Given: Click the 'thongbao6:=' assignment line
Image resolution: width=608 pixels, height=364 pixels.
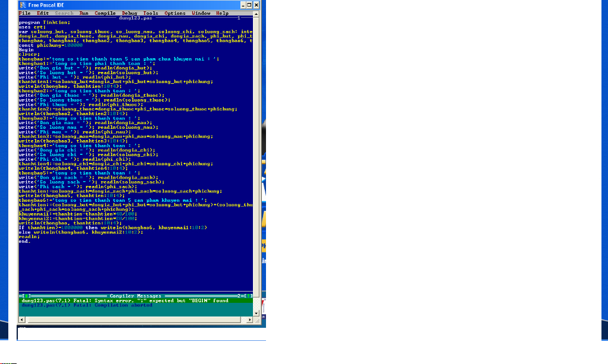Looking at the screenshot, I should 113,201.
